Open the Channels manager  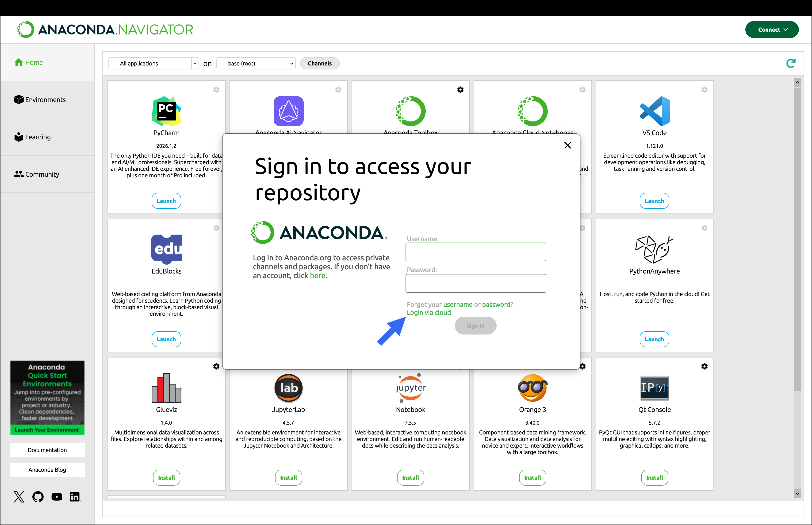point(320,63)
